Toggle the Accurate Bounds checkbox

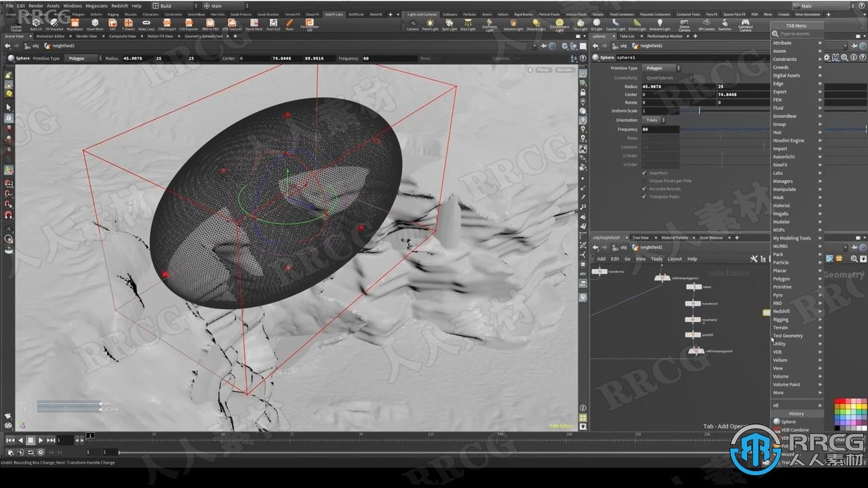coord(644,189)
